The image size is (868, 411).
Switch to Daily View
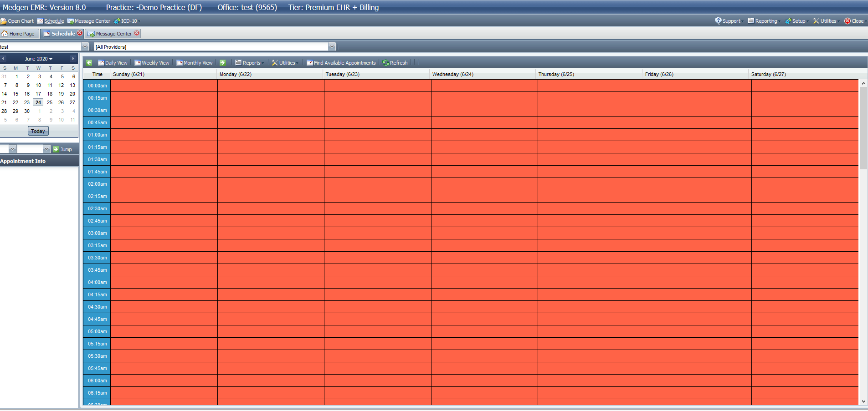[113, 63]
